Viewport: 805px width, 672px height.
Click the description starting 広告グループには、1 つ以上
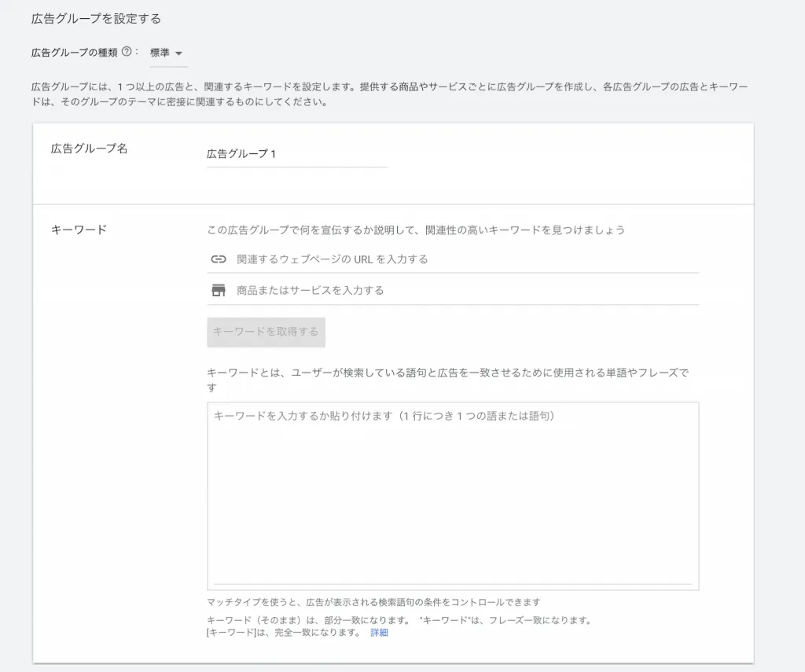[389, 94]
